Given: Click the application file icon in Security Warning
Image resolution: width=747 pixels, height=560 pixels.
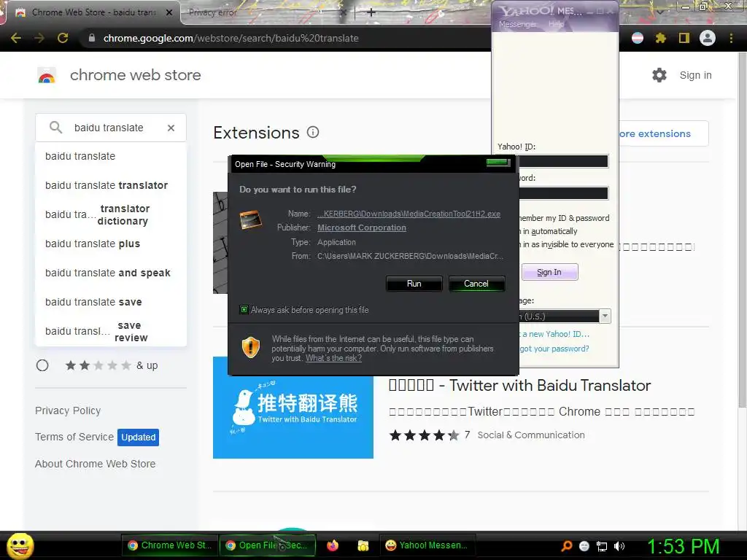Looking at the screenshot, I should pyautogui.click(x=251, y=220).
